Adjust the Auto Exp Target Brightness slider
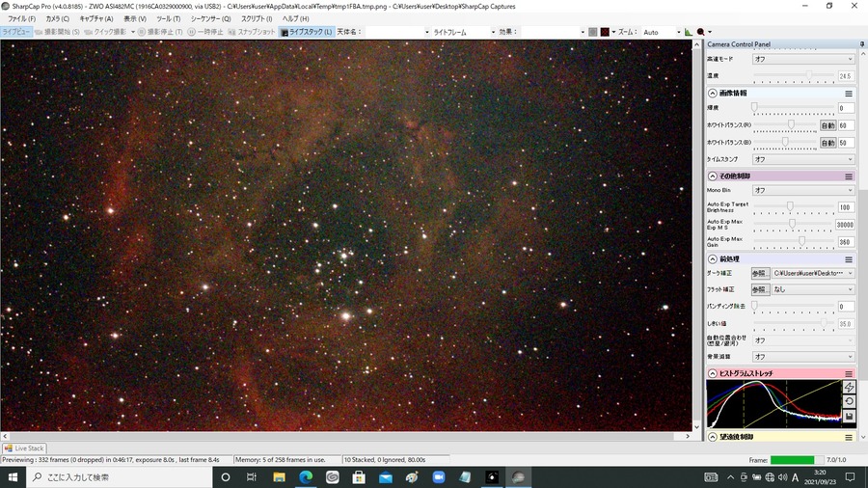 pyautogui.click(x=794, y=207)
